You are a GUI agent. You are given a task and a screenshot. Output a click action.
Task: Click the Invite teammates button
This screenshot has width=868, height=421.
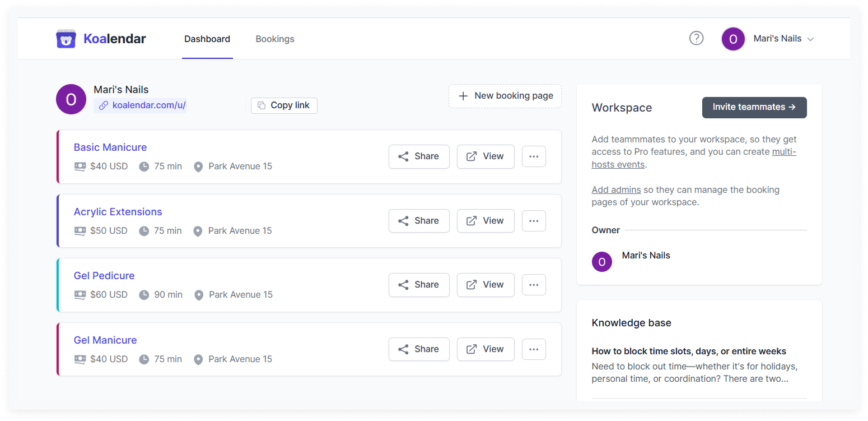pyautogui.click(x=754, y=107)
